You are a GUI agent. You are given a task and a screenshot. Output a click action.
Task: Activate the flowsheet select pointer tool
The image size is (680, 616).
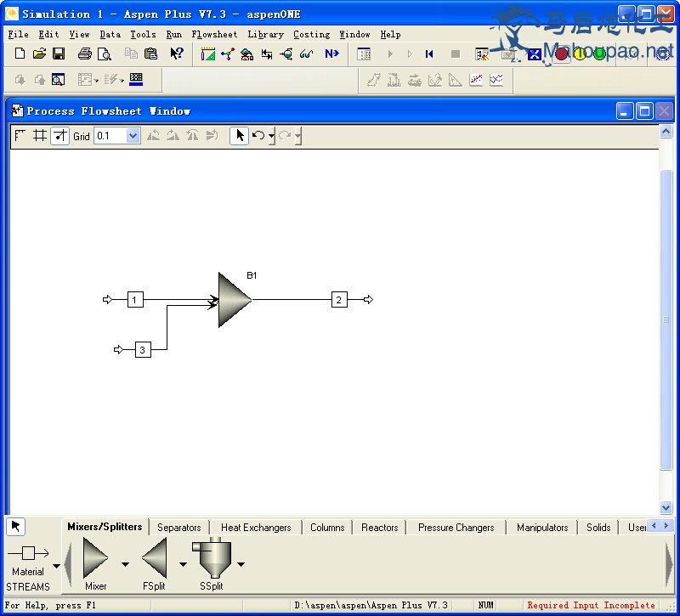pyautogui.click(x=239, y=136)
